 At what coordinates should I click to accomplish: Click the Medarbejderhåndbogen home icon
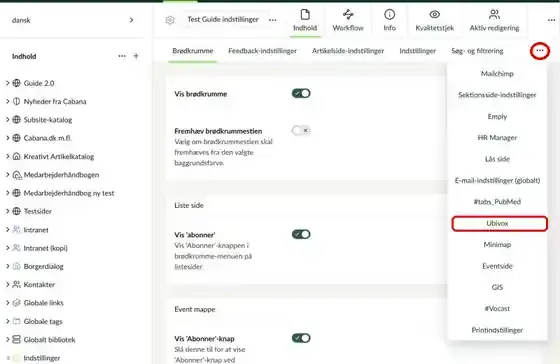tap(17, 175)
